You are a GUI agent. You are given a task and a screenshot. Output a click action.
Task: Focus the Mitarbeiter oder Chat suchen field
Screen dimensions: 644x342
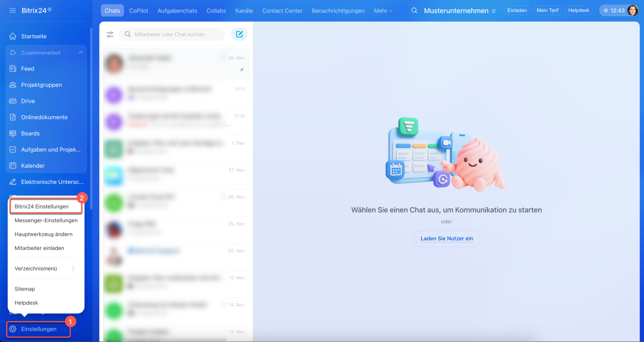172,34
